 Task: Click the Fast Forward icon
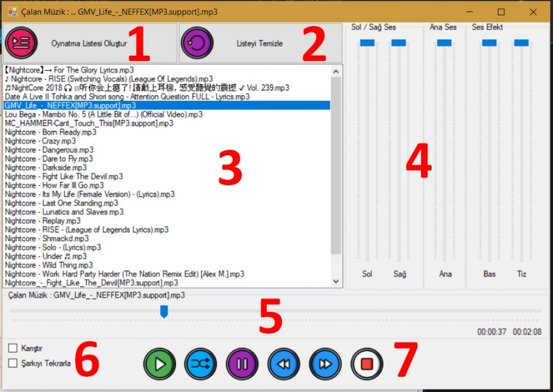[x=324, y=363]
